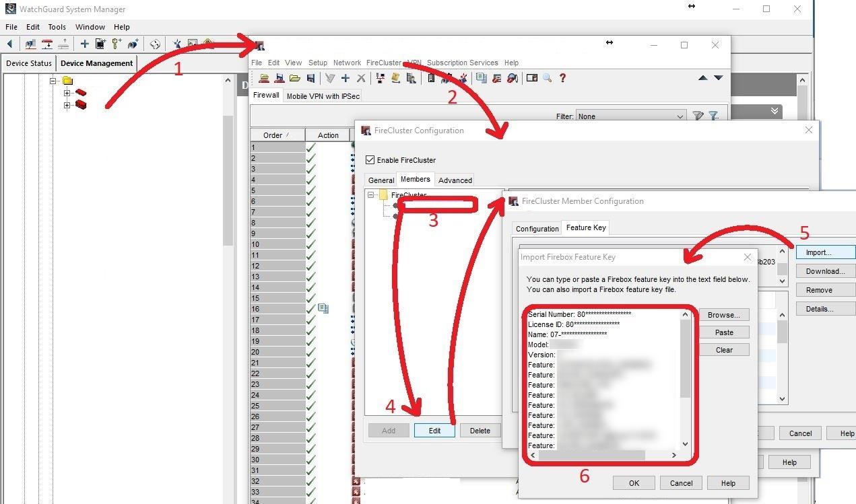This screenshot has width=856, height=504.
Task: Click the move policy down arrow icon
Action: pyautogui.click(x=719, y=78)
